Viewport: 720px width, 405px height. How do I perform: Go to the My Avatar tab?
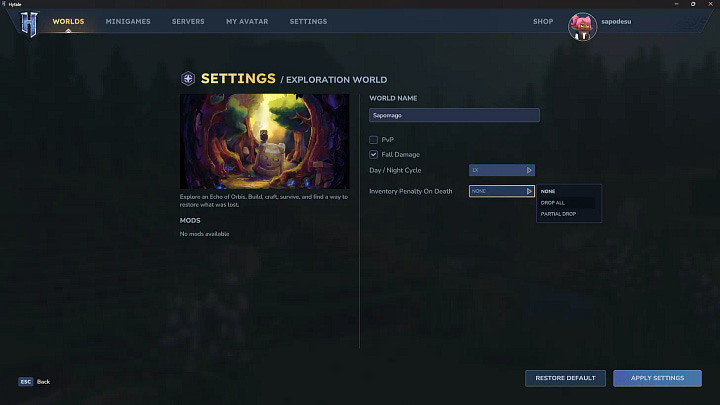tap(247, 22)
